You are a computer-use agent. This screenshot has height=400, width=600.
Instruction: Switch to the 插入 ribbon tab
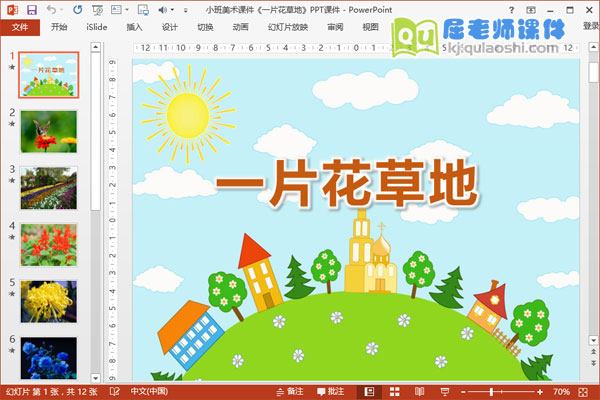(x=134, y=27)
